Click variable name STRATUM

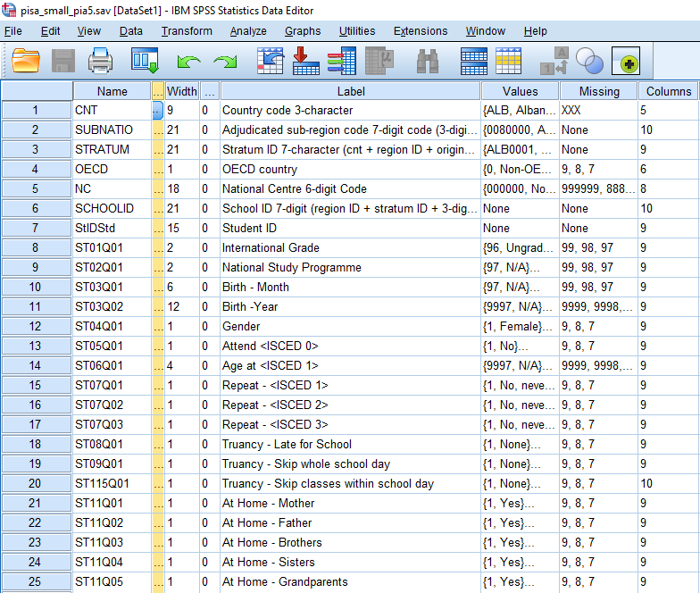tap(102, 150)
